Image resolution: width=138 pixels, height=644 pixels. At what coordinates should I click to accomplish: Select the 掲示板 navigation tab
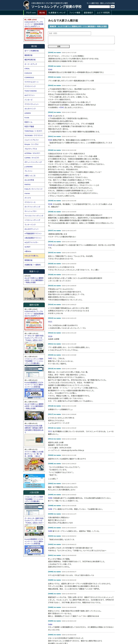pos(42,13)
